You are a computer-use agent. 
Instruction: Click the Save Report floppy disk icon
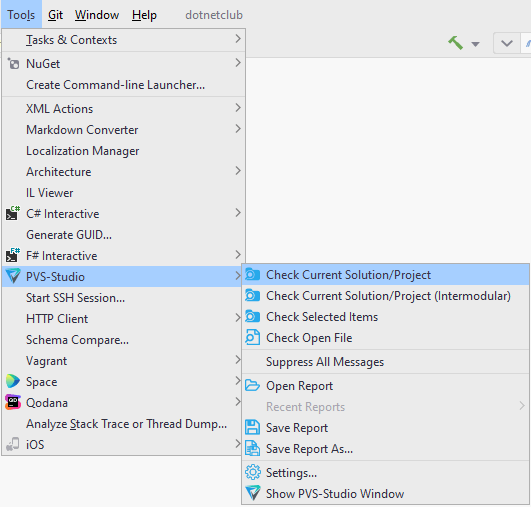pyautogui.click(x=252, y=427)
